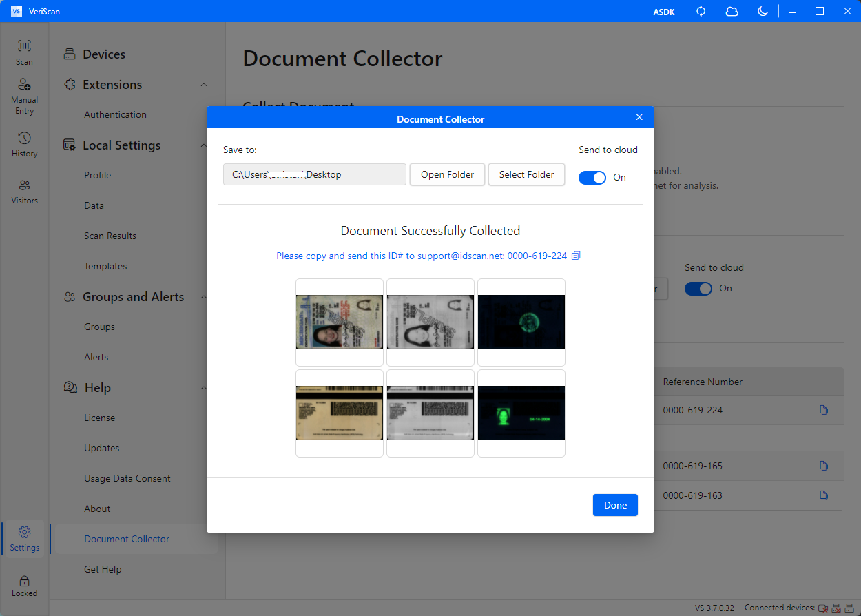The height and width of the screenshot is (616, 861).
Task: Copy the ID number 0000-619-224 in dialog
Action: point(576,256)
